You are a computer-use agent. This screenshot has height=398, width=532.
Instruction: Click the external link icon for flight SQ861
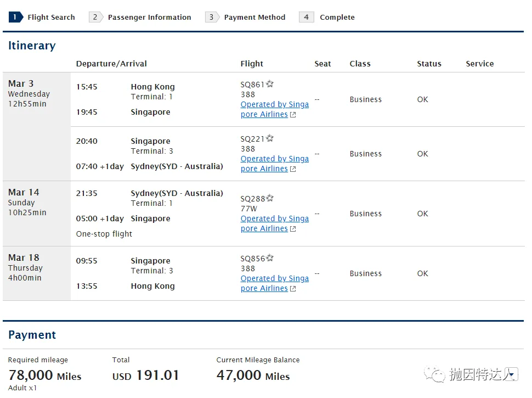coord(293,115)
